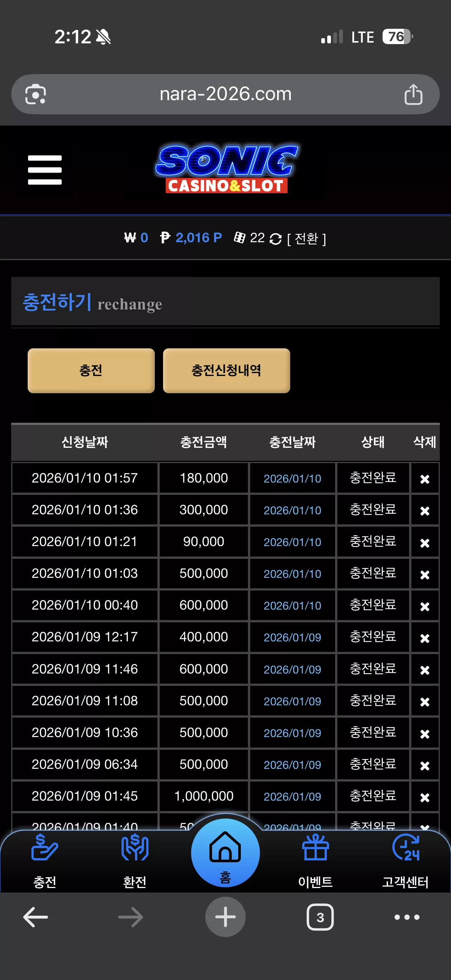Image resolution: width=451 pixels, height=980 pixels.
Task: Open the hamburger menu
Action: (45, 170)
